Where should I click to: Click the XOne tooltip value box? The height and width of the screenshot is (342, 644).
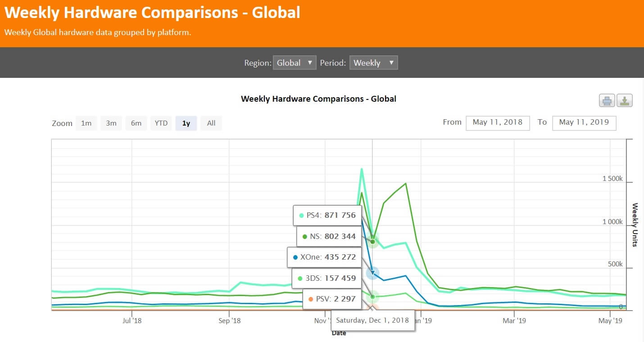(x=324, y=257)
